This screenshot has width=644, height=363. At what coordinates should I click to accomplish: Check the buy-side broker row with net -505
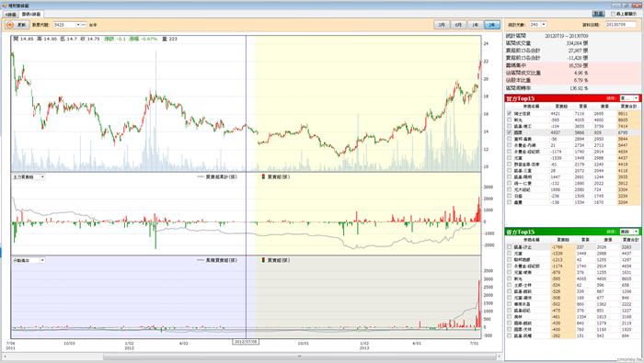pos(510,119)
